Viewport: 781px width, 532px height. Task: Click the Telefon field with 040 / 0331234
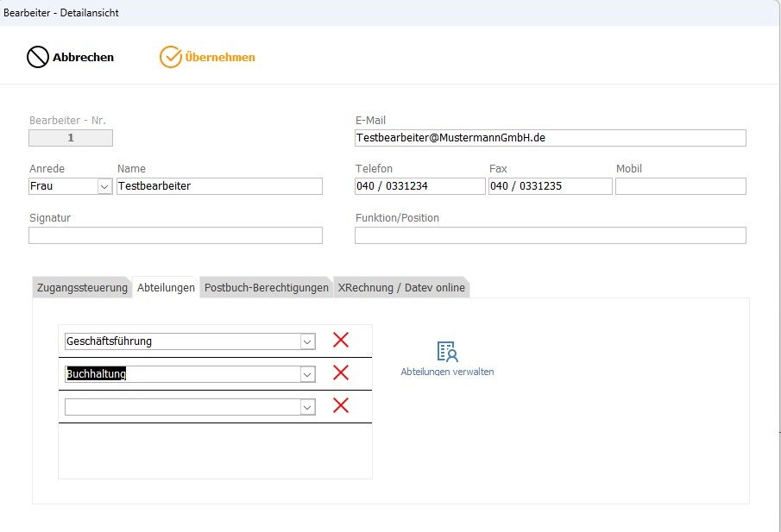[420, 186]
